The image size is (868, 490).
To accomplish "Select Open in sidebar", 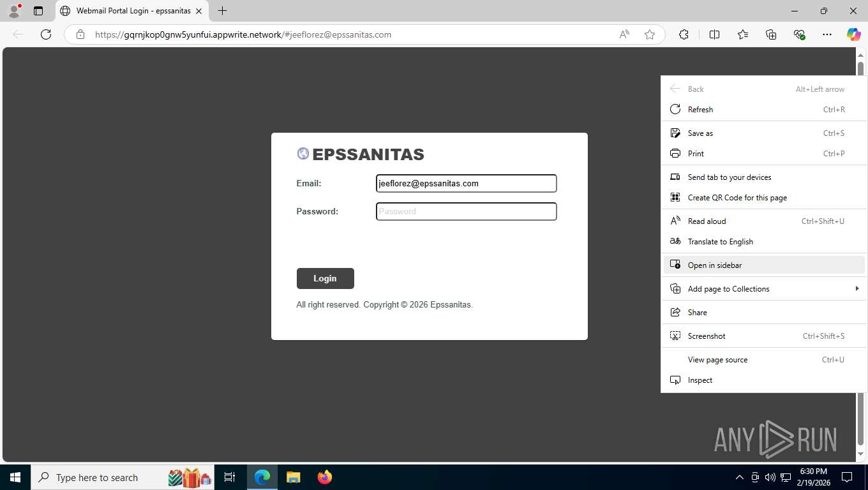I will point(764,265).
